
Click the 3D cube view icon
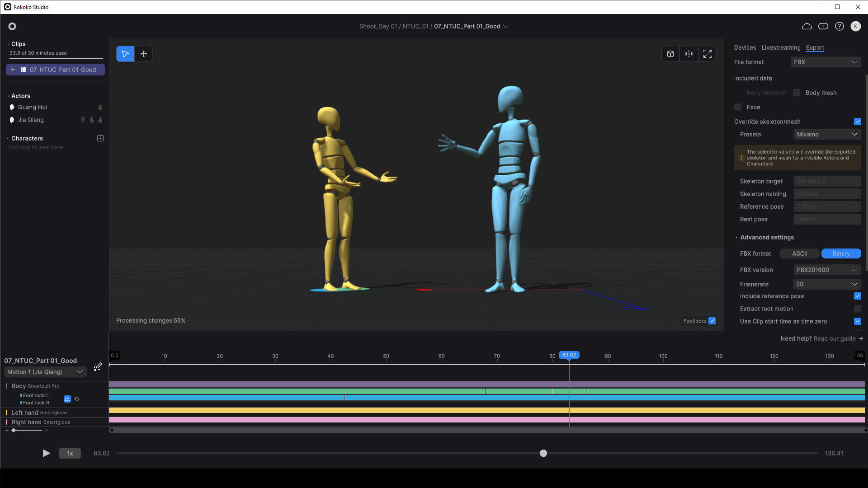(670, 54)
